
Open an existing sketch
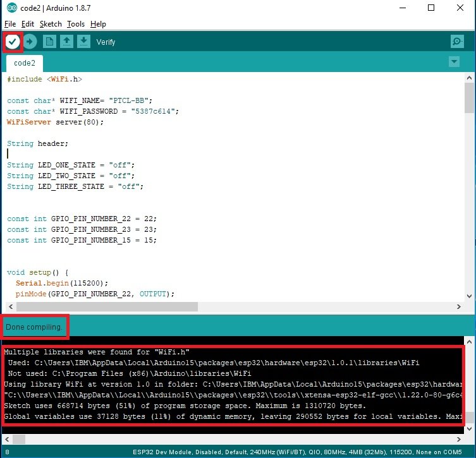tap(66, 42)
